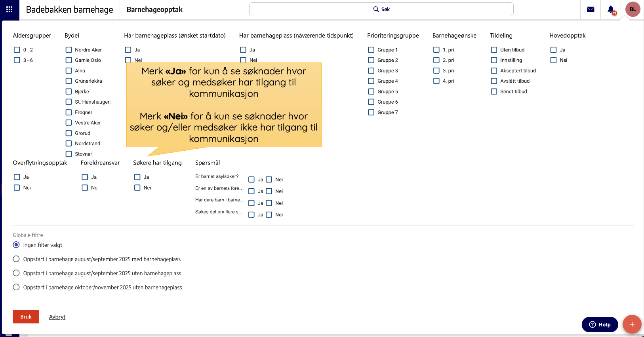Click the red plus floating button

(x=632, y=324)
